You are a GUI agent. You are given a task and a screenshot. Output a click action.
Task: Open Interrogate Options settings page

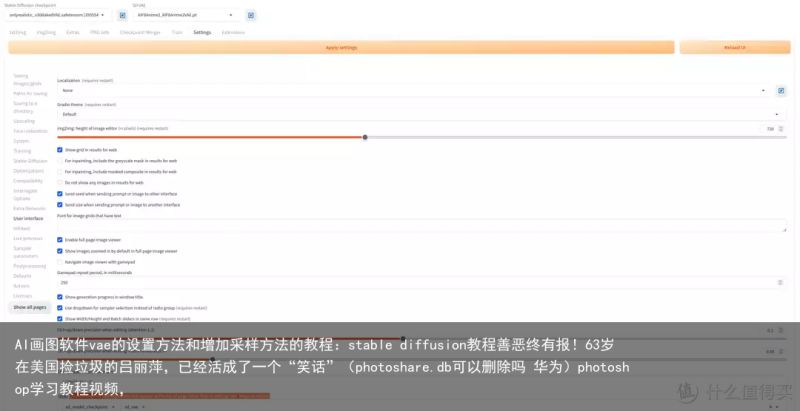click(26, 194)
